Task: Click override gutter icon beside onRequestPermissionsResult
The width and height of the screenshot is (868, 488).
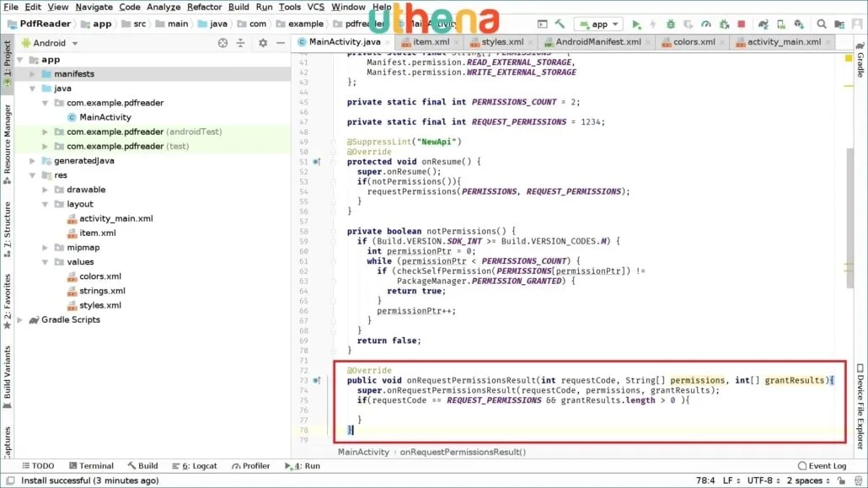Action: [317, 381]
